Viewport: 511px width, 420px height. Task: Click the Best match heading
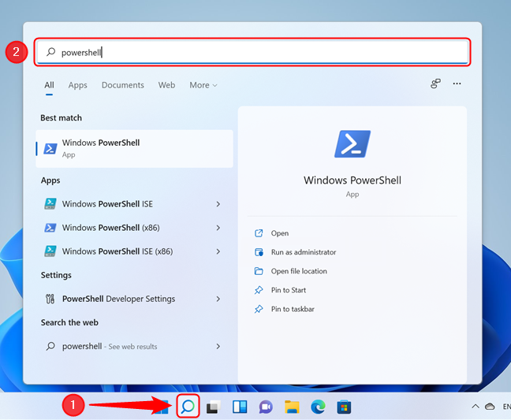61,118
